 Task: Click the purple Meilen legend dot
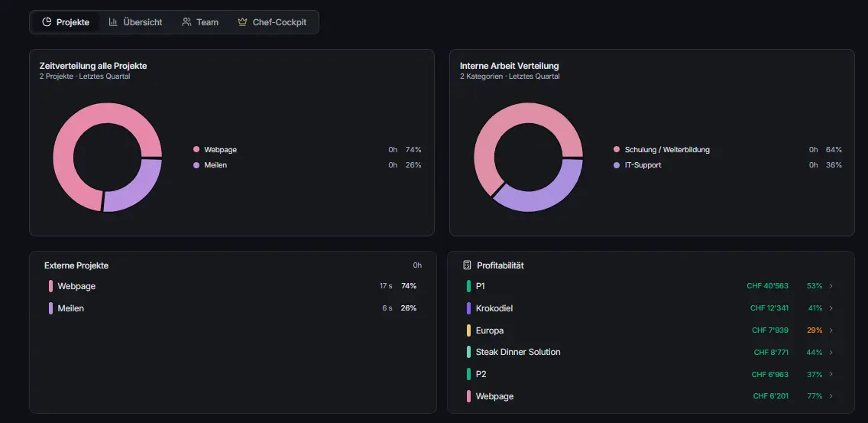(x=196, y=165)
